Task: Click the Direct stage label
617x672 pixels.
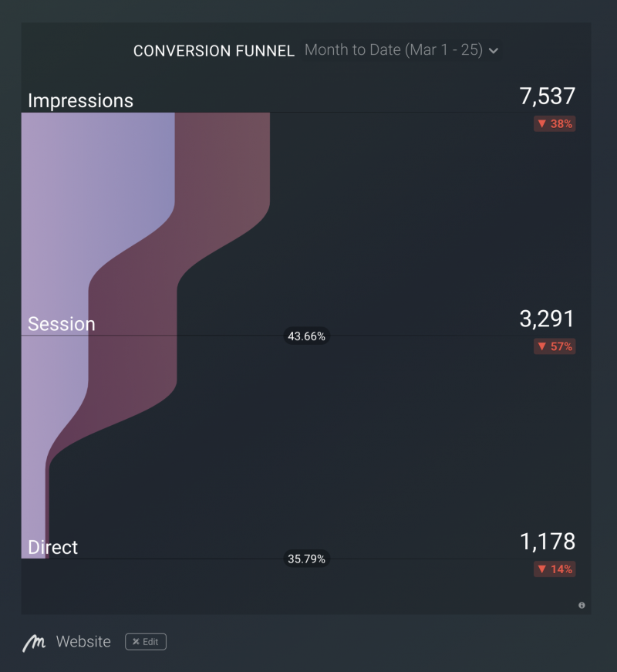Action: [x=52, y=547]
